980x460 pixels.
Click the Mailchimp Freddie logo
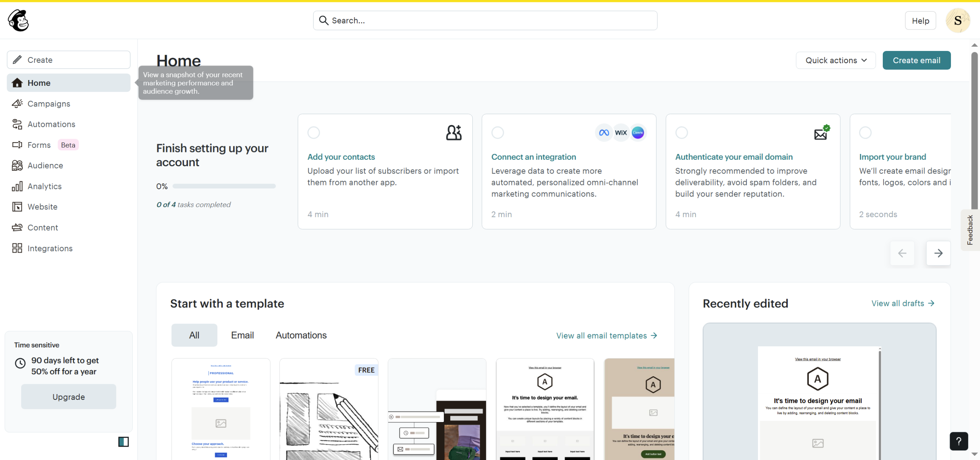pyautogui.click(x=18, y=20)
